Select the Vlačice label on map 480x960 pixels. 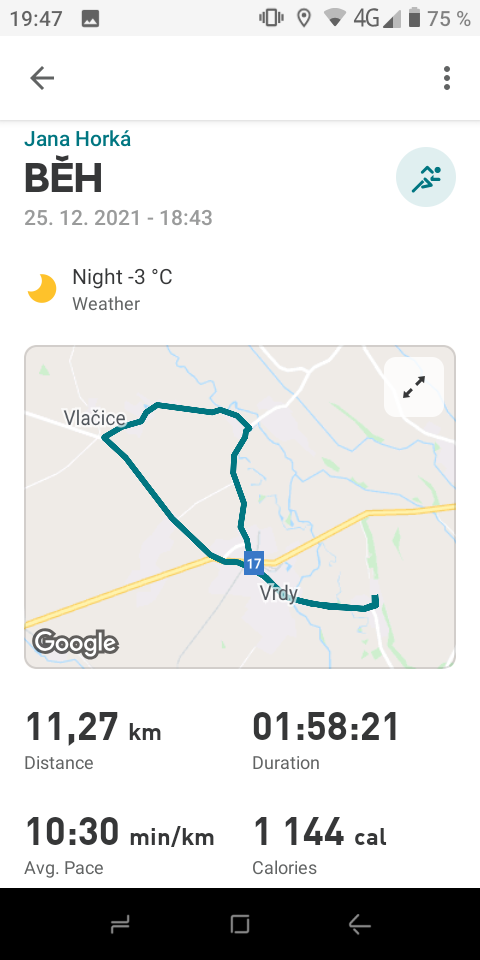[x=94, y=418]
